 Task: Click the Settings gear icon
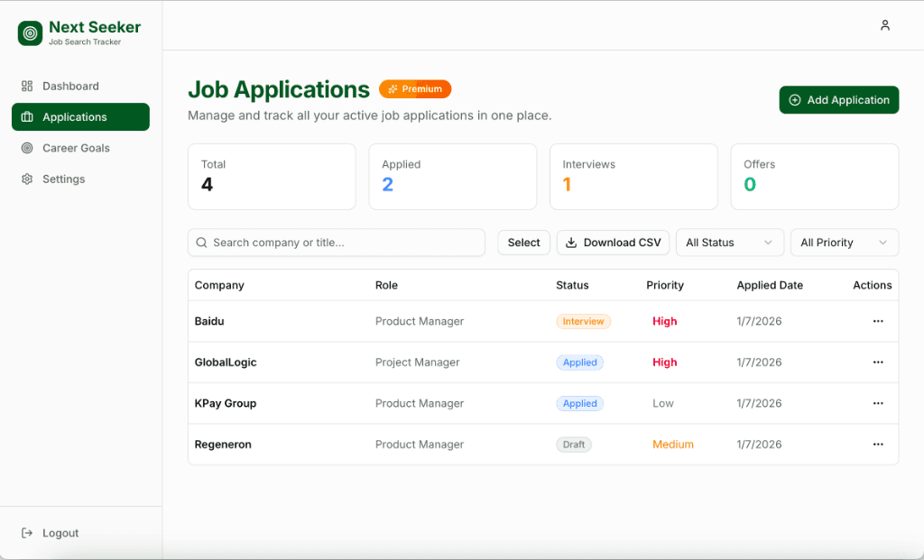[26, 179]
